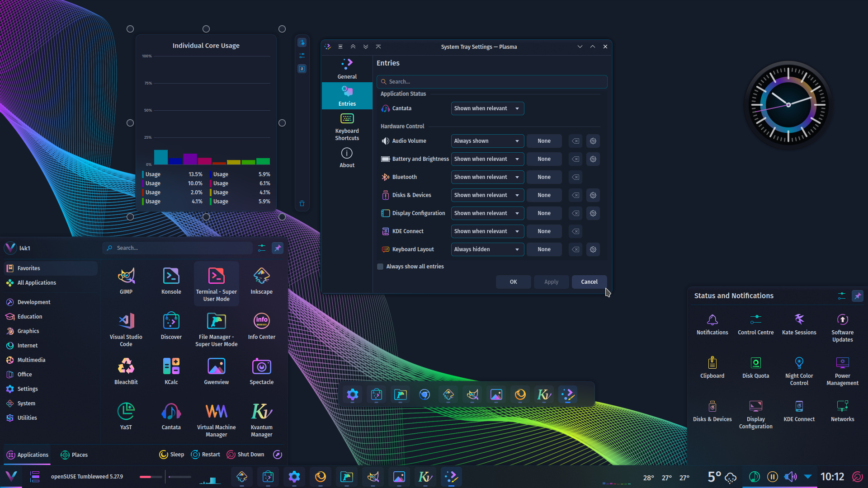
Task: Open Info Center from launcher
Action: [x=262, y=326]
